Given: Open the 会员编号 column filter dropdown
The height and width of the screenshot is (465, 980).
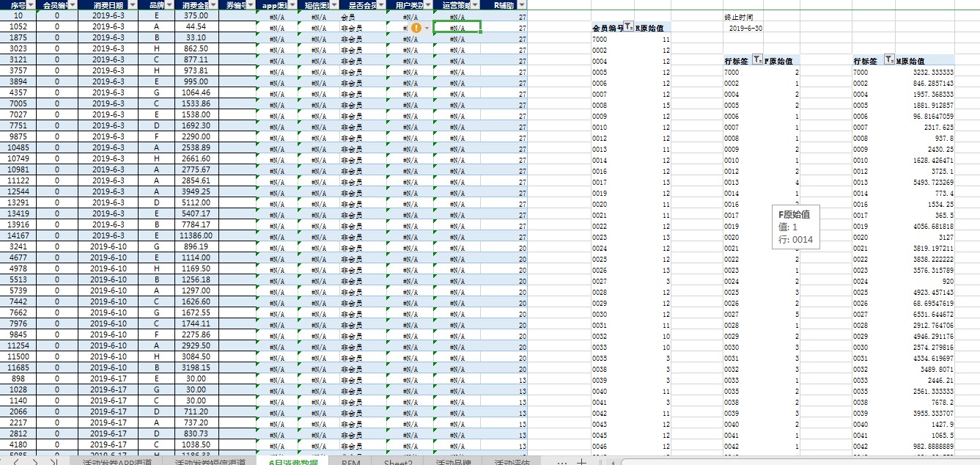Looking at the screenshot, I should [73, 5].
